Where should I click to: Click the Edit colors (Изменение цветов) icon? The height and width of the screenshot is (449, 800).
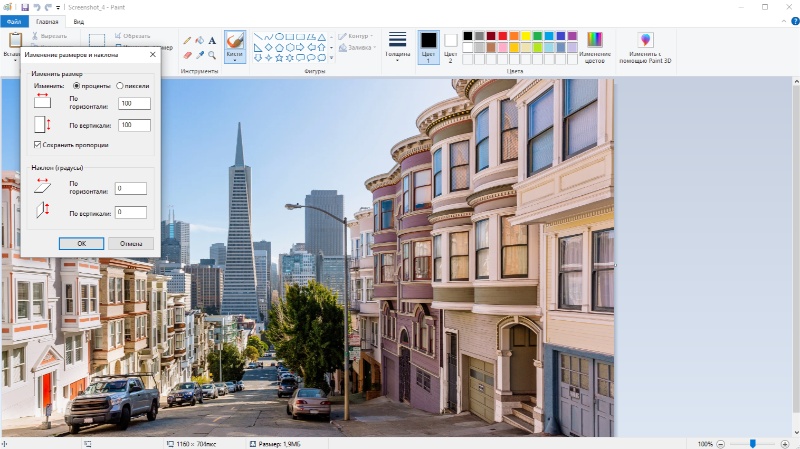pos(595,40)
